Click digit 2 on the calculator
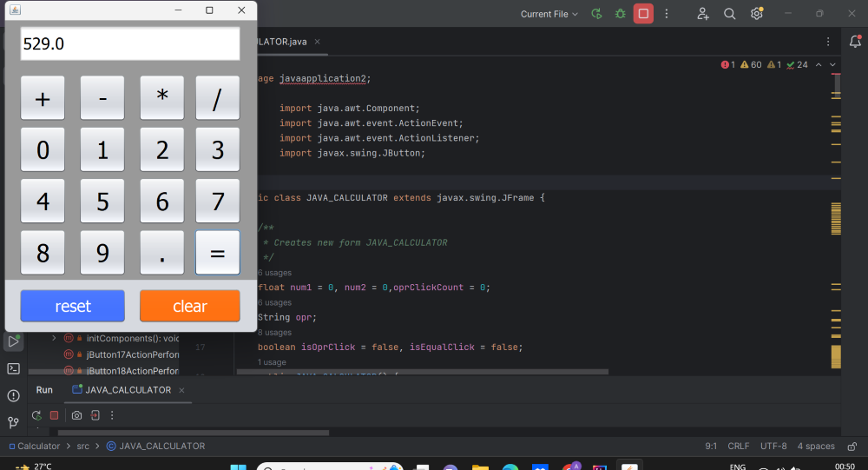 tap(162, 149)
